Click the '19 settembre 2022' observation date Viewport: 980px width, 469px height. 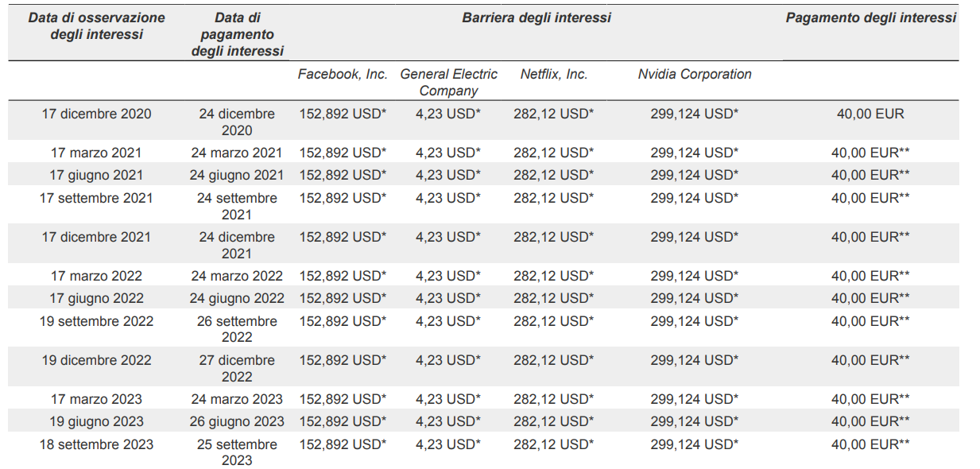tap(96, 321)
